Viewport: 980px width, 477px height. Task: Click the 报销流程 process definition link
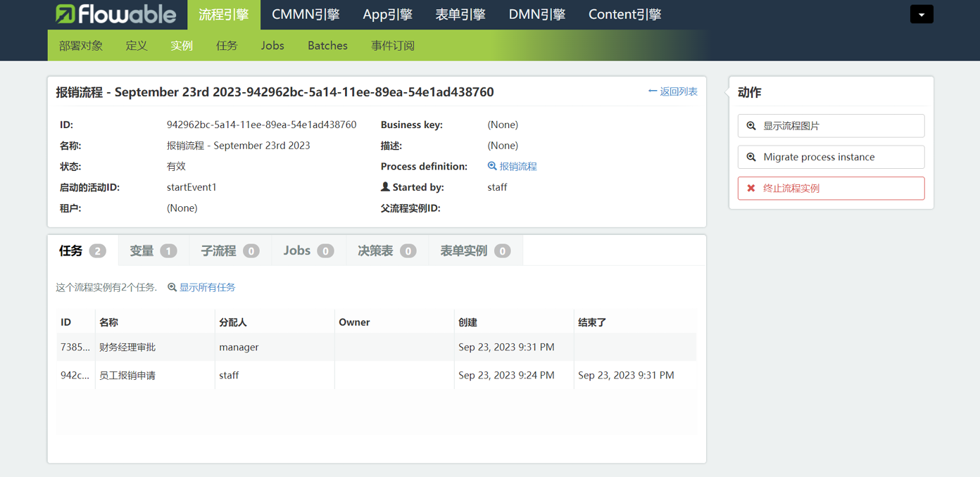tap(518, 167)
